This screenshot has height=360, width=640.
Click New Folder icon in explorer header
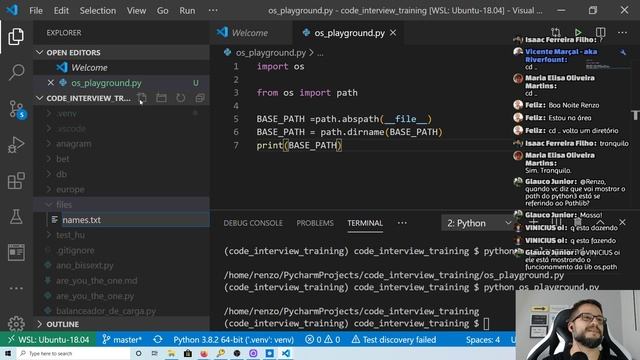161,98
